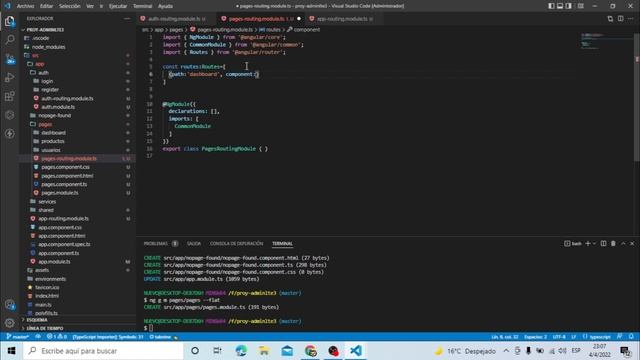The image size is (640, 360).
Task: Click the editor minimap
Action: pyautogui.click(x=606, y=41)
